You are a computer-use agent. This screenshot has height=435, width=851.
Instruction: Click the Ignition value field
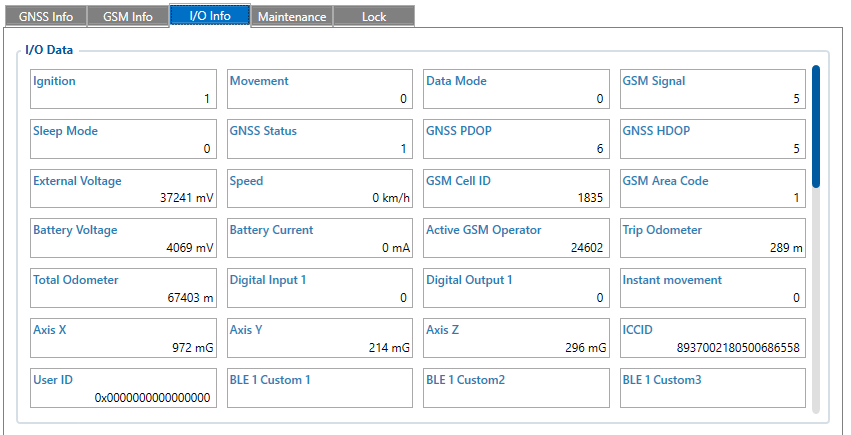tap(123, 89)
